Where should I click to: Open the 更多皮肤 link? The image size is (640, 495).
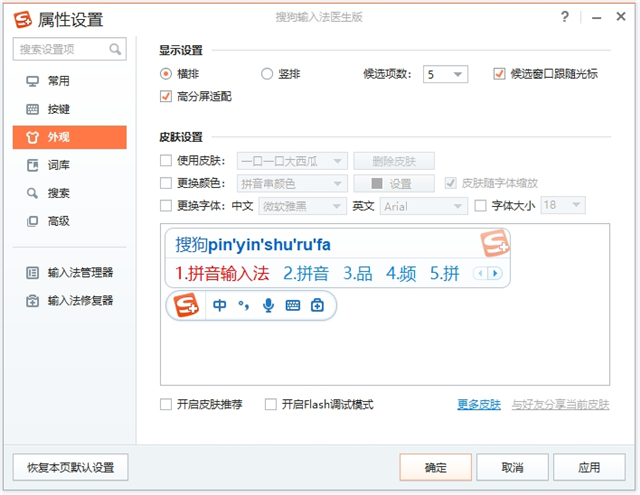[x=479, y=404]
